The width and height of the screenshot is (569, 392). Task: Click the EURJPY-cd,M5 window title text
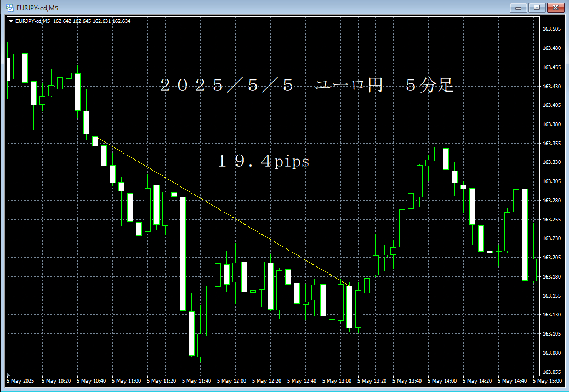click(37, 8)
